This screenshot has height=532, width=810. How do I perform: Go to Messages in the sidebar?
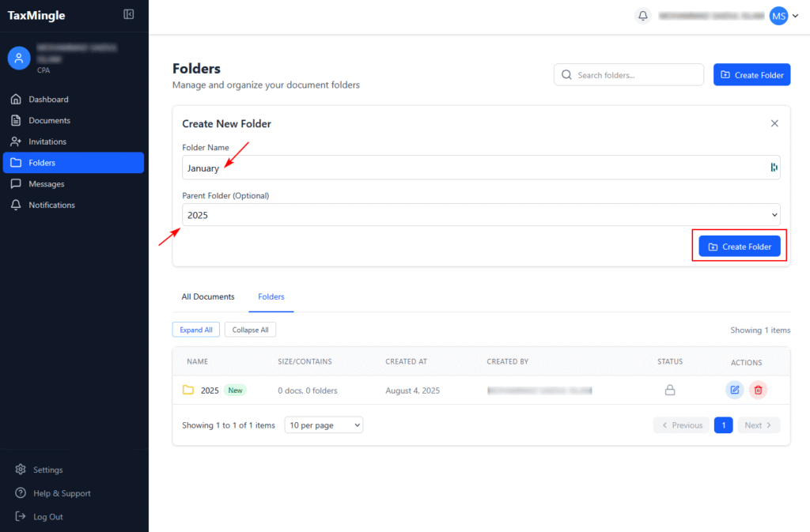pos(46,183)
